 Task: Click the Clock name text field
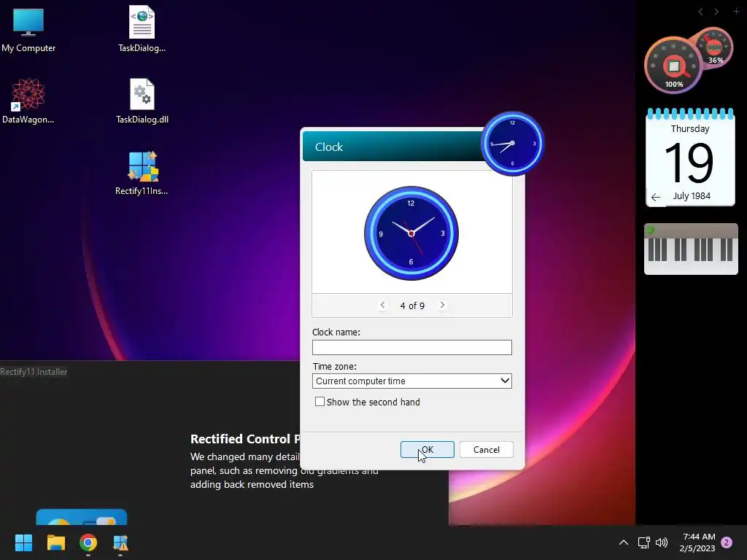[412, 348]
